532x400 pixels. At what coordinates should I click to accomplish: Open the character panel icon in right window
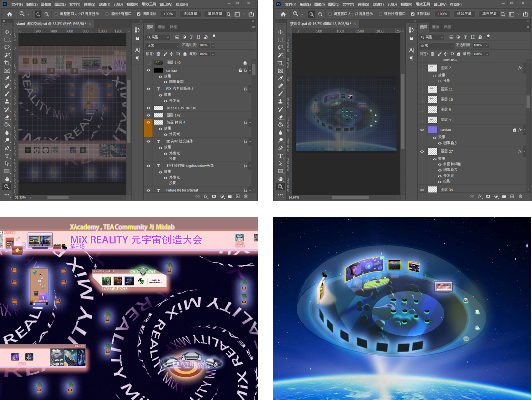411,50
